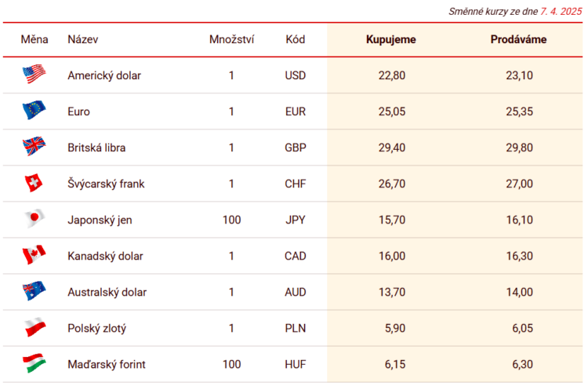This screenshot has height=386, width=588.
Task: Click the exchange rate date 7. 4. 2025
Action: (561, 12)
